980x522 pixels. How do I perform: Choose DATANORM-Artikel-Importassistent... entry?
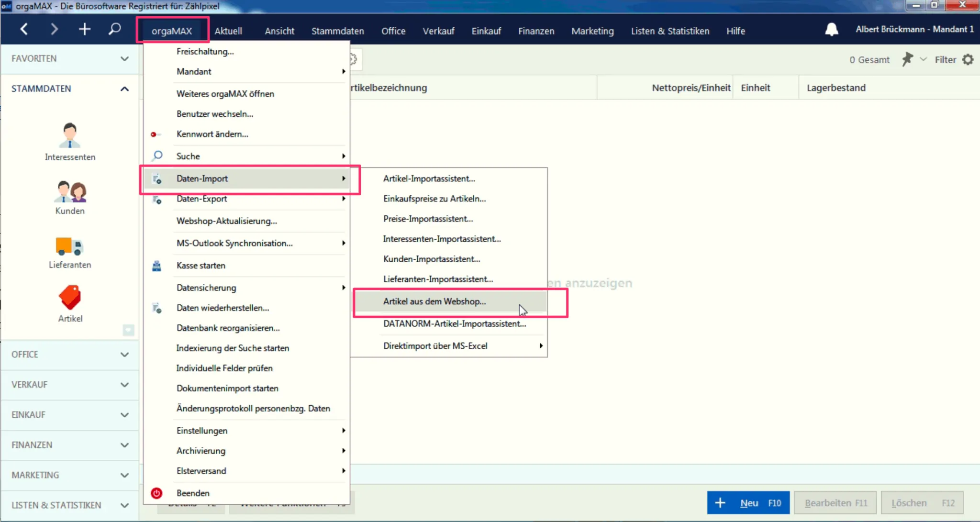(x=450, y=324)
